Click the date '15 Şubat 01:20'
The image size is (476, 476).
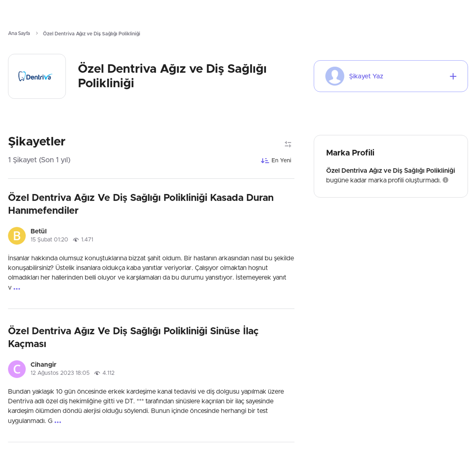point(49,240)
